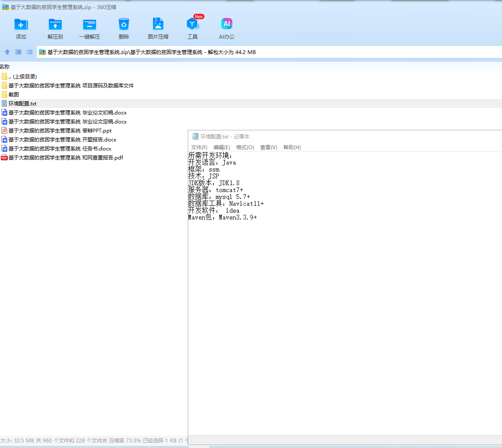Click the folder icon for 截图
The image size is (502, 448).
[4, 94]
